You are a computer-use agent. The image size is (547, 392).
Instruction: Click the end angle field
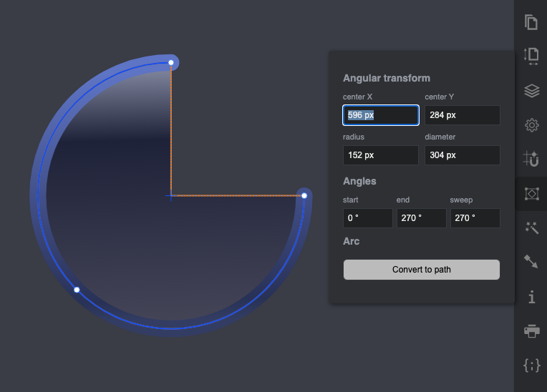click(x=421, y=218)
